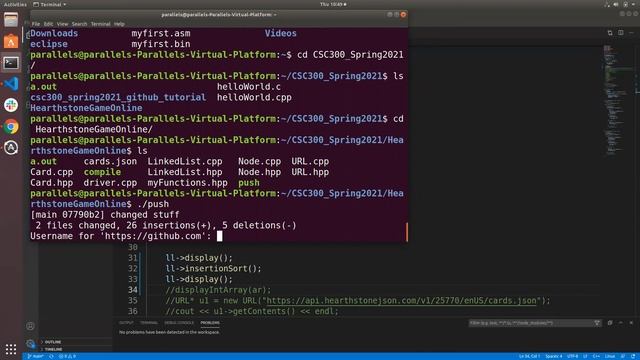Open Manage gear in VS Code activity bar
The width and height of the screenshot is (640, 360).
coord(30,344)
